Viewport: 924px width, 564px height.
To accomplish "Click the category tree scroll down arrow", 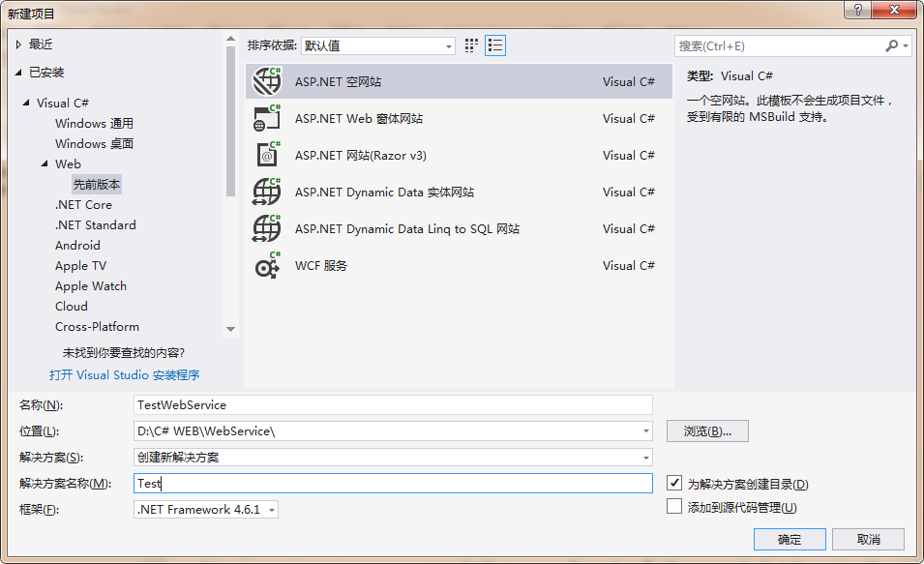I will [x=230, y=329].
